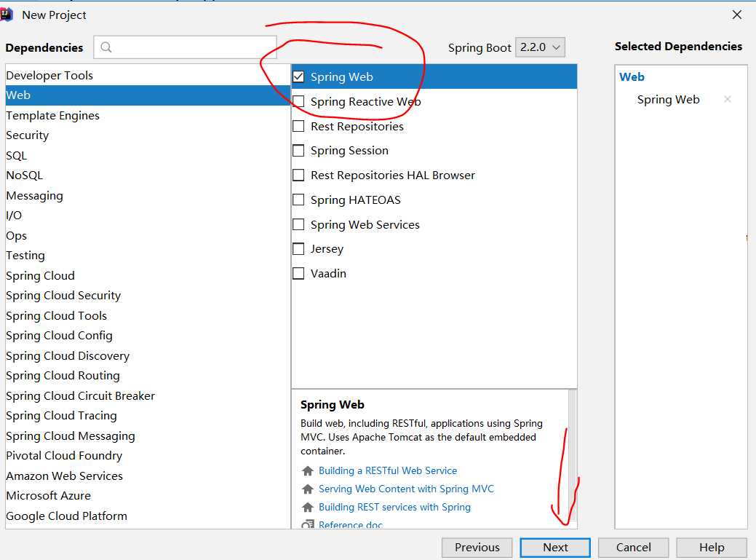Click home icon beside Building REST services

coord(307,508)
